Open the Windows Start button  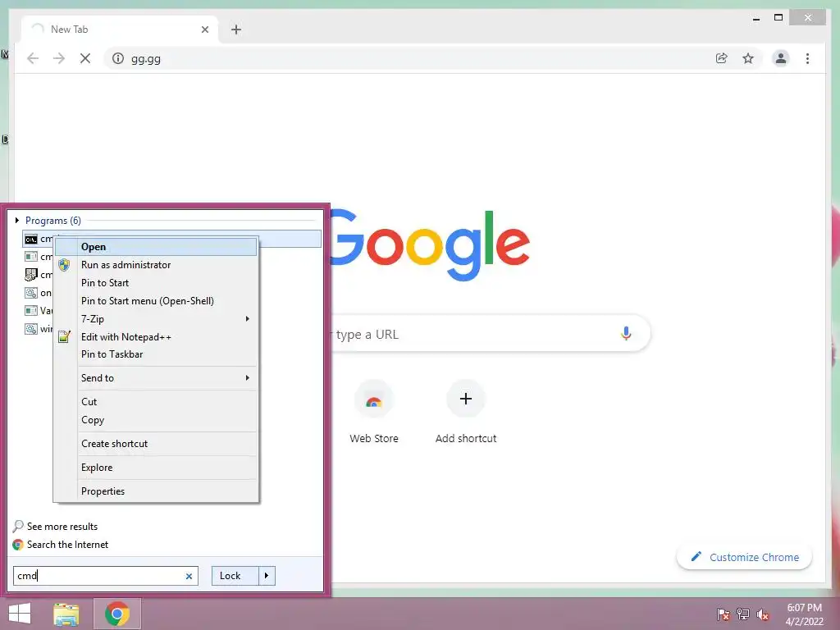20,614
